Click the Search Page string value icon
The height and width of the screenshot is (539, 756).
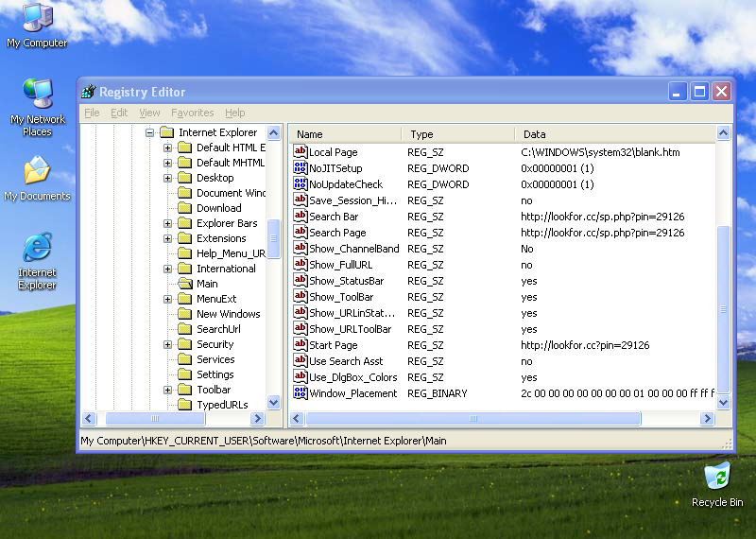[x=300, y=232]
